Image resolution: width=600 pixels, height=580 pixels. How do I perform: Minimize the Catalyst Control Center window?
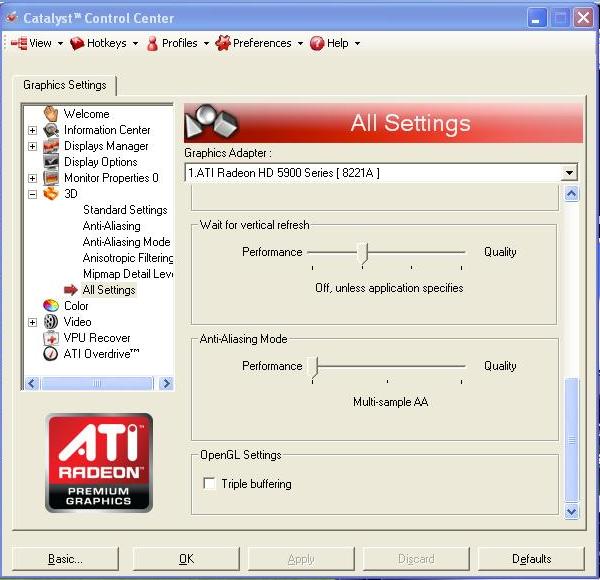click(536, 18)
